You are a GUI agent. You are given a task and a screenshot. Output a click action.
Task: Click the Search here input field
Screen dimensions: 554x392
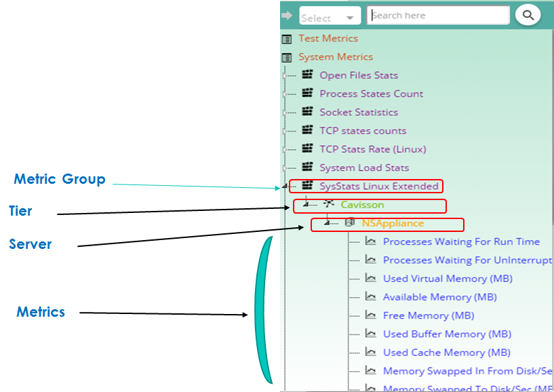[438, 16]
